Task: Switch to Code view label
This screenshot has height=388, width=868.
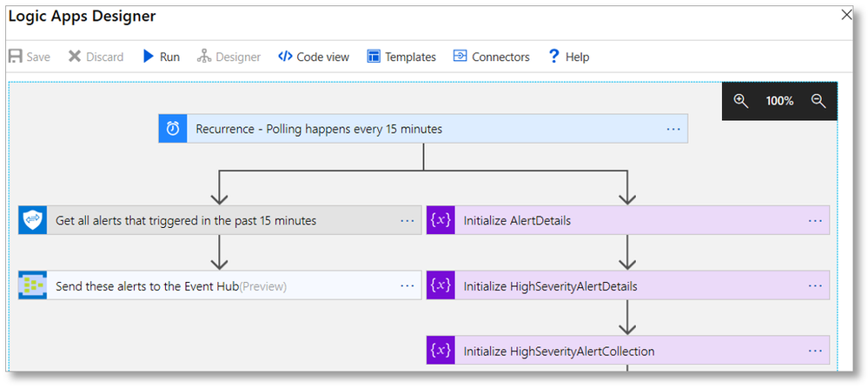Action: pos(323,57)
